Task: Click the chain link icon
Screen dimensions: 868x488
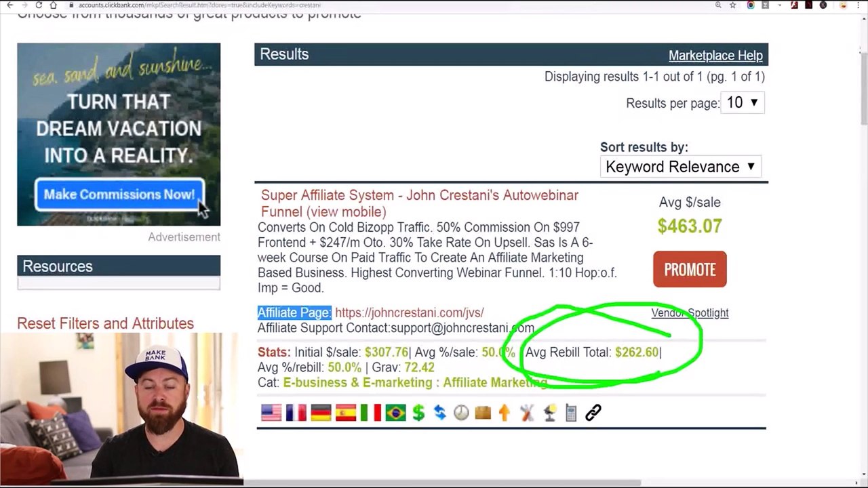Action: coord(593,412)
